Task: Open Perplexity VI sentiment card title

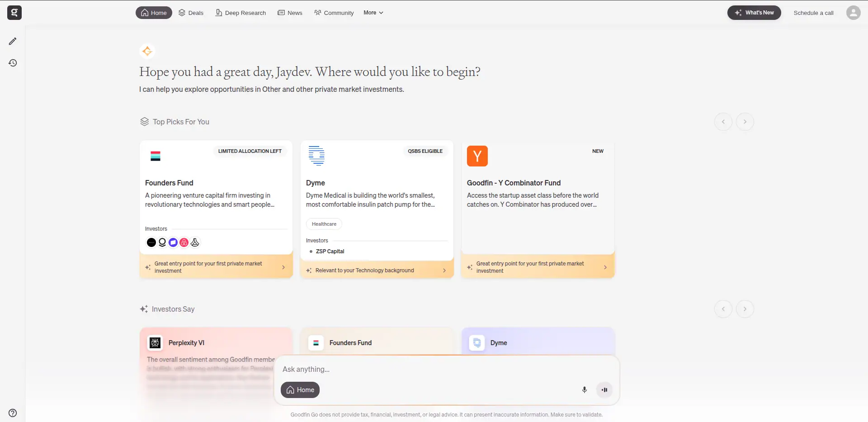Action: pos(186,343)
